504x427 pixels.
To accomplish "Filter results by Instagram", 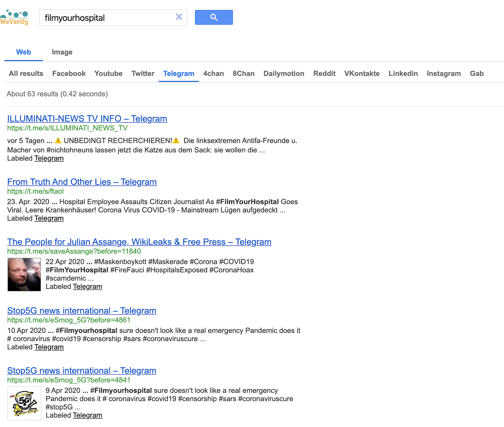I will (x=444, y=74).
